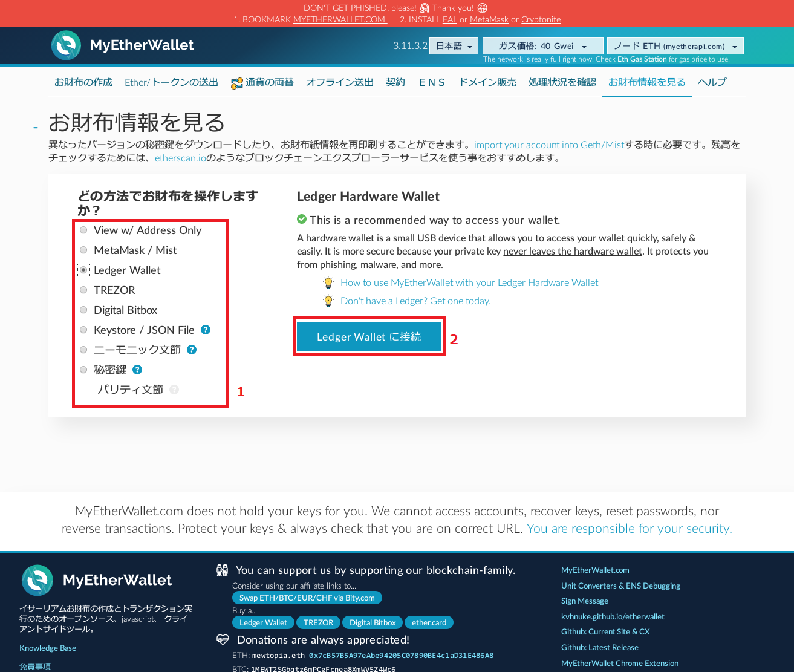Select Keystore / JSON File radio option

coord(83,330)
